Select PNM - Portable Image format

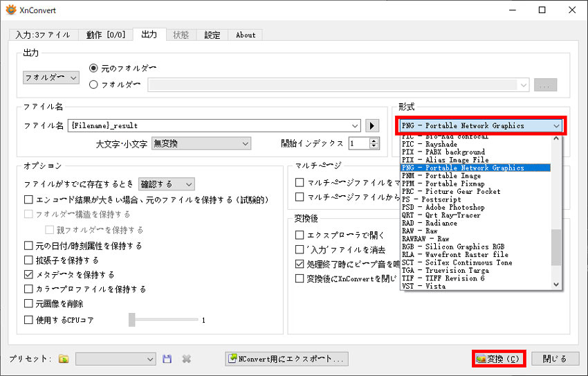pos(475,176)
